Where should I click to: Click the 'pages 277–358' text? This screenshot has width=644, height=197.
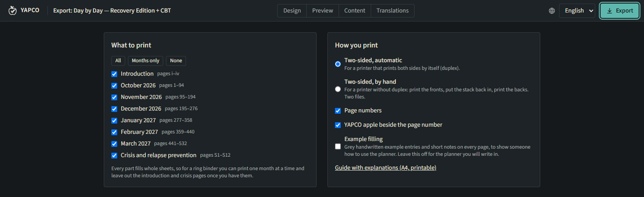pos(176,120)
